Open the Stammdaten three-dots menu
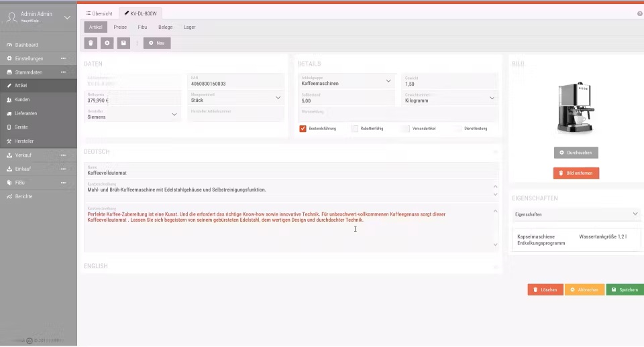 point(63,72)
